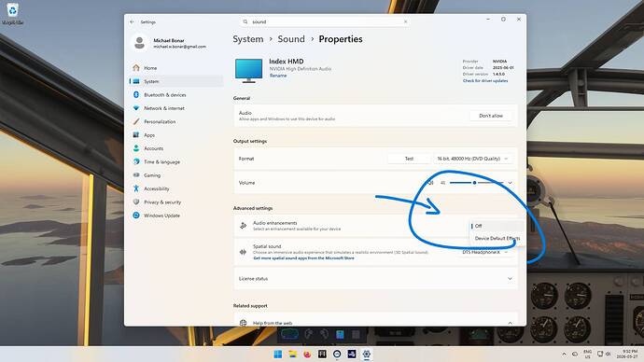Open the 16 bit 48000 Hz format dropdown
The width and height of the screenshot is (644, 362).
472,159
